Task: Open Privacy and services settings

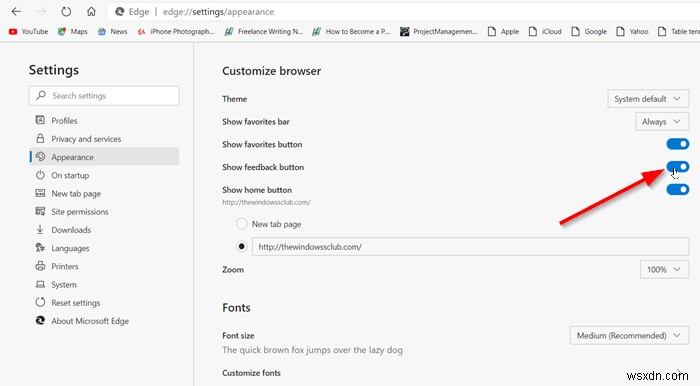Action: 104,139
